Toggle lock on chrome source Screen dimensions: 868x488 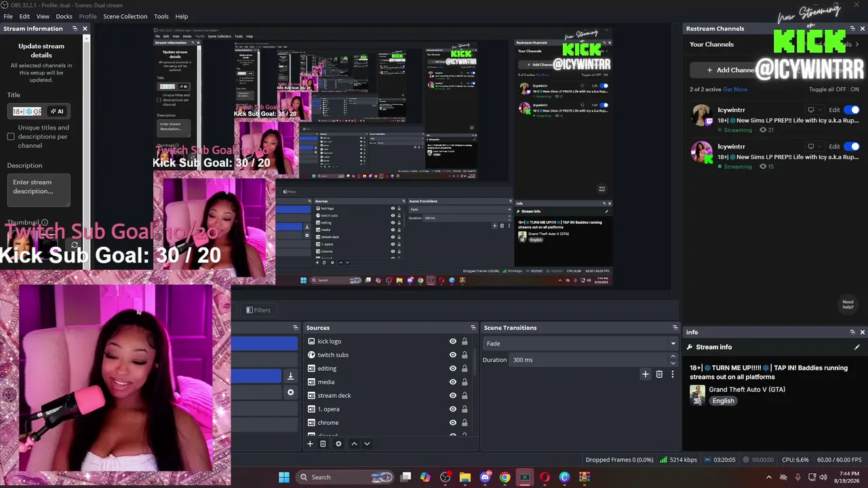click(x=465, y=423)
